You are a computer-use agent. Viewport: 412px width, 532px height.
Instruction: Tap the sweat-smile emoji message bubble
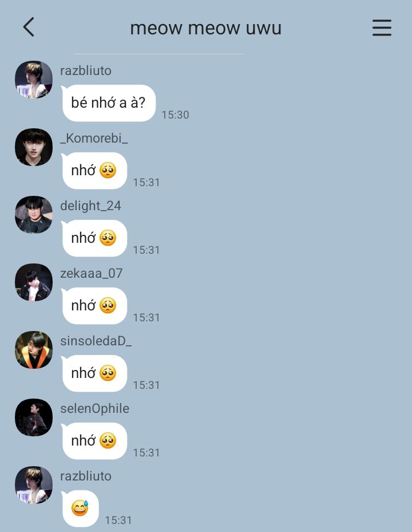click(x=80, y=509)
